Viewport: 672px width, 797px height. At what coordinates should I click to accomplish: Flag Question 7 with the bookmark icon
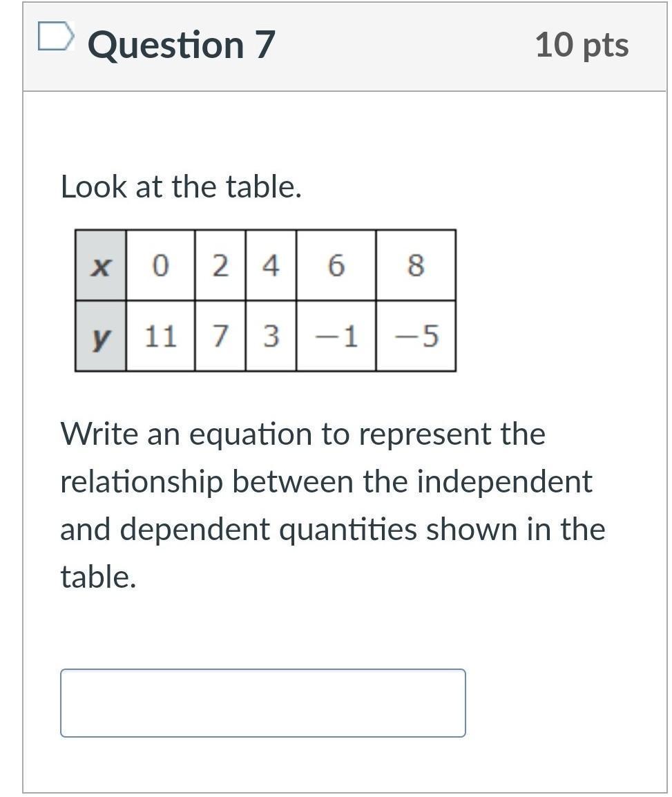56,37
